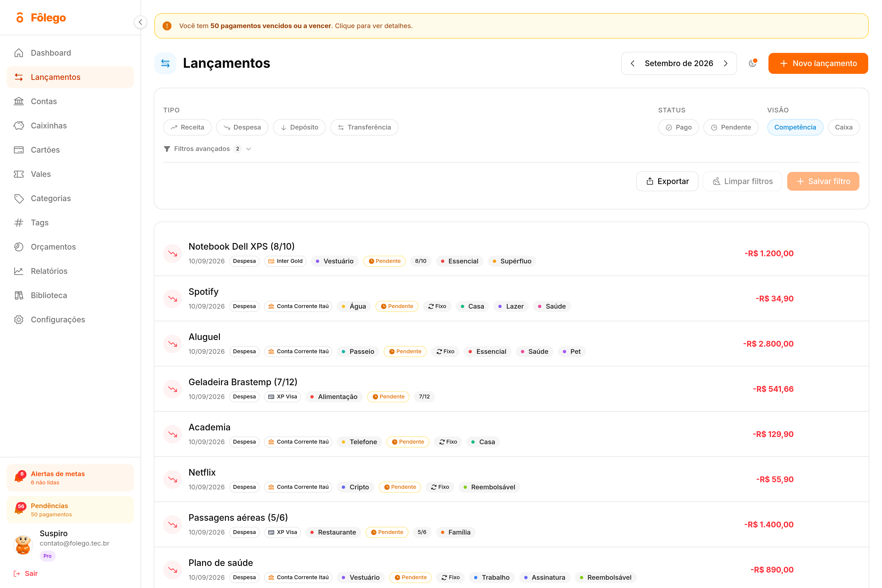Toggle the Transferência type filter
The height and width of the screenshot is (588, 882).
(364, 128)
